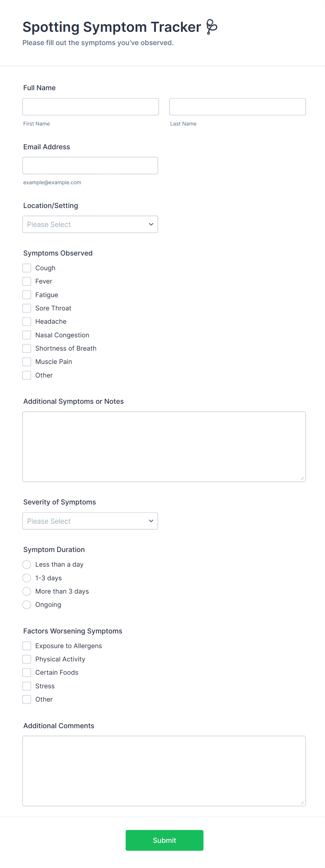The width and height of the screenshot is (325, 868).
Task: Mark Nasal Congestion as observed
Action: [27, 335]
